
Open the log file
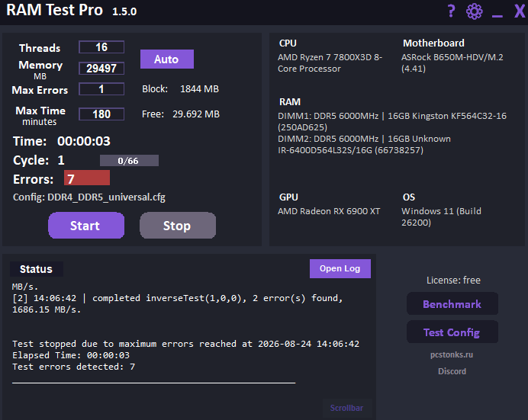pos(340,268)
